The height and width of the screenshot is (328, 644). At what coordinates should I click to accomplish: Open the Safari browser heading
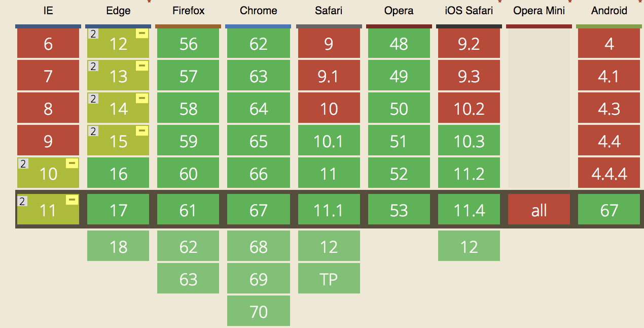click(329, 11)
